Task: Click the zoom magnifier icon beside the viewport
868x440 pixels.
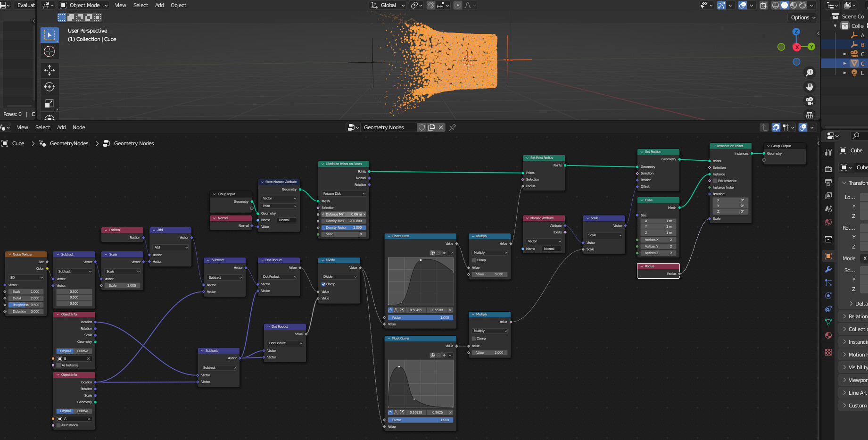Action: (x=809, y=72)
